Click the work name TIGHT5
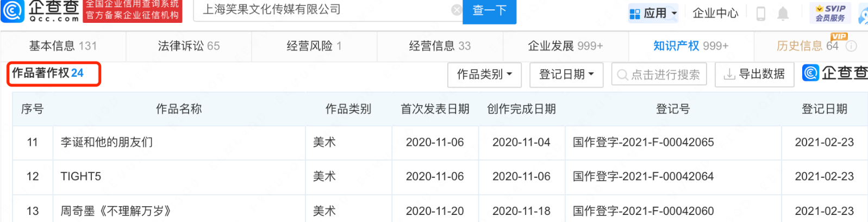Image resolution: width=868 pixels, height=222 pixels. click(80, 176)
